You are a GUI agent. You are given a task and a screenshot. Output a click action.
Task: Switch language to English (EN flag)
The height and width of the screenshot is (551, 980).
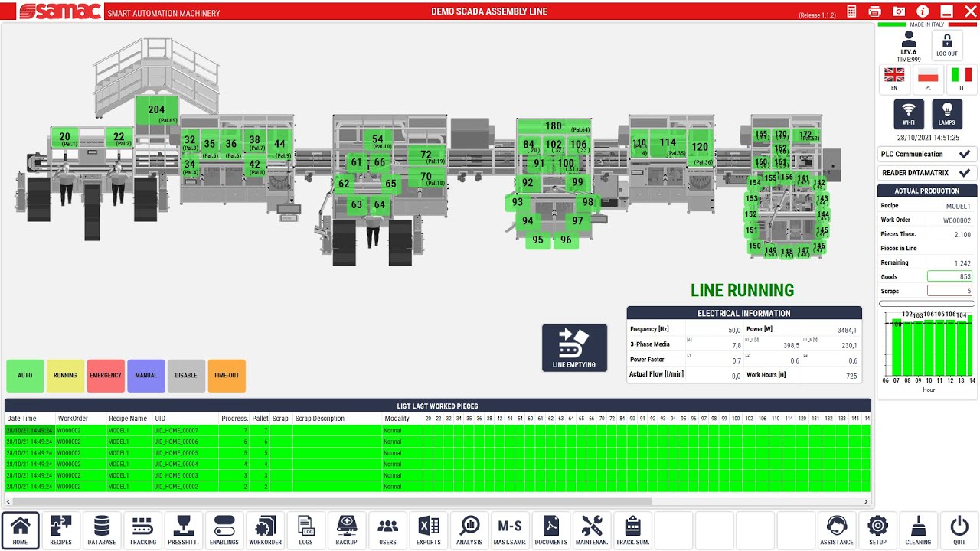coord(894,79)
